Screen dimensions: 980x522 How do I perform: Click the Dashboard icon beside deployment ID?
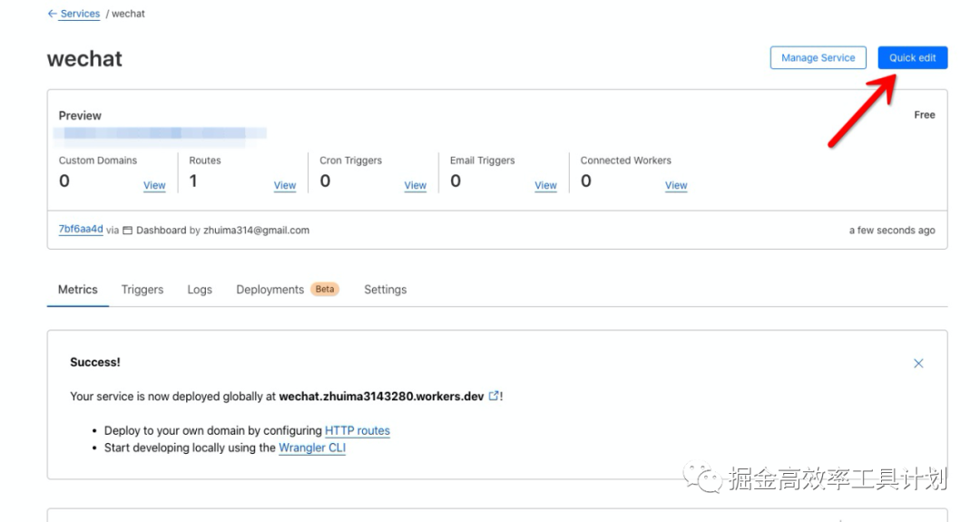point(128,231)
